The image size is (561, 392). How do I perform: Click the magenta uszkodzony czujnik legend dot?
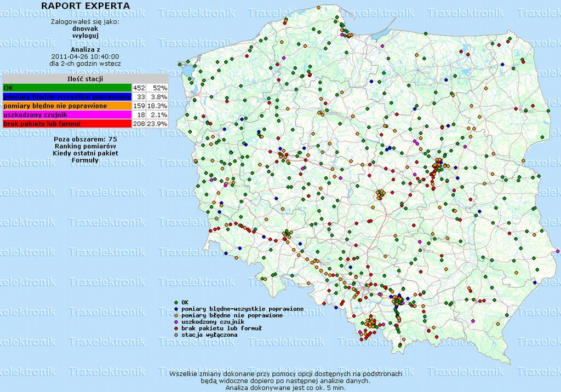tap(176, 322)
